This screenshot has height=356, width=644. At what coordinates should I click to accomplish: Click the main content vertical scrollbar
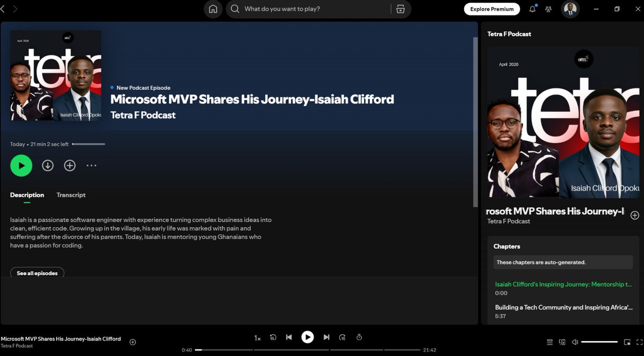tap(475, 122)
